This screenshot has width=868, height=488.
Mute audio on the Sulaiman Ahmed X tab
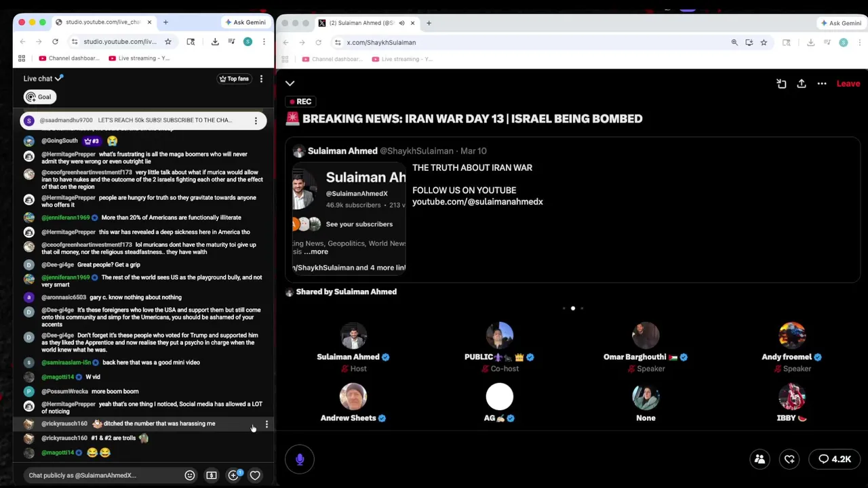point(401,23)
